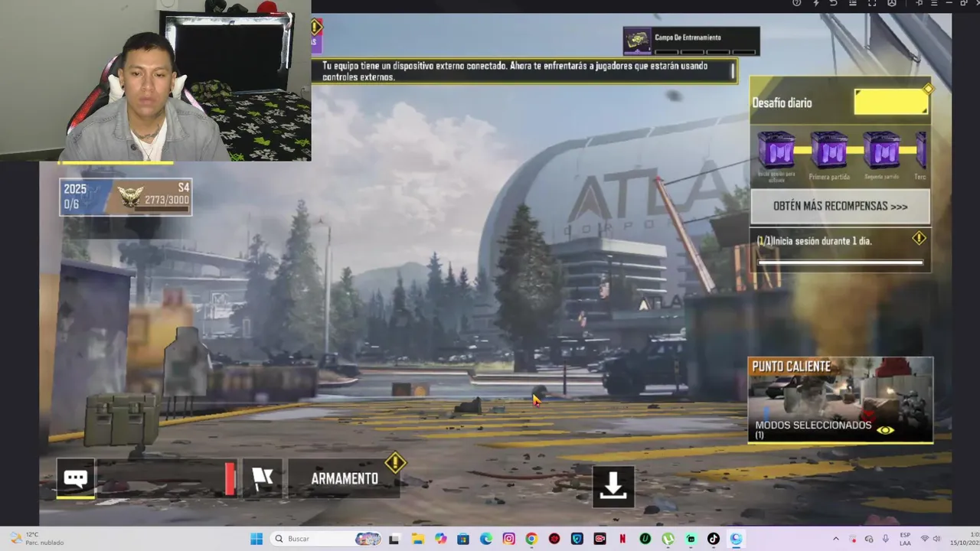The height and width of the screenshot is (551, 980).
Task: Open emulator settings hexagon icon
Action: coord(892,3)
